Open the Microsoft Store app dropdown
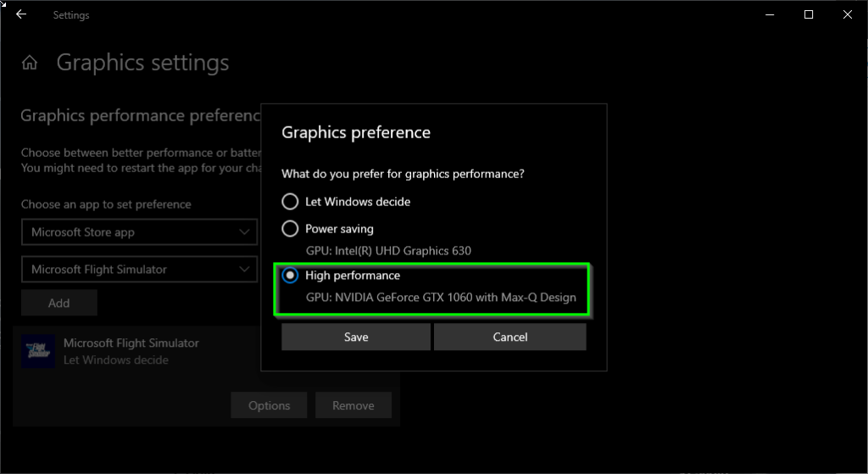The image size is (868, 474). [x=140, y=232]
